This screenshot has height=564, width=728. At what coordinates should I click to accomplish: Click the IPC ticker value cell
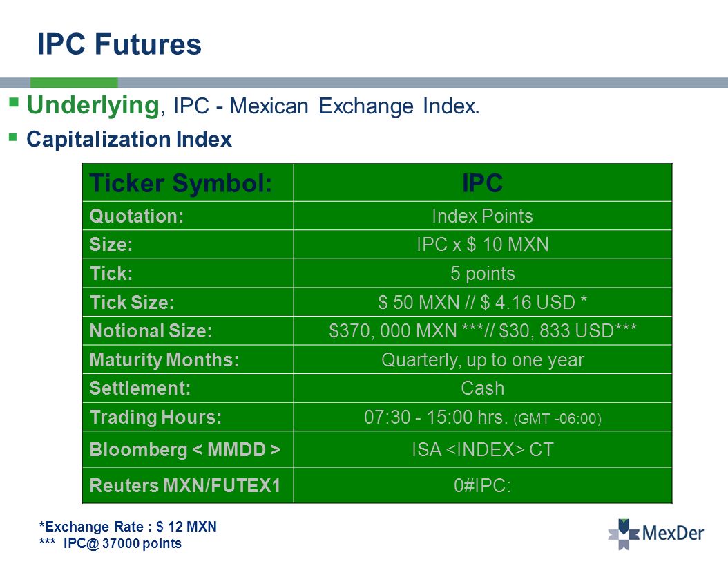pos(483,182)
